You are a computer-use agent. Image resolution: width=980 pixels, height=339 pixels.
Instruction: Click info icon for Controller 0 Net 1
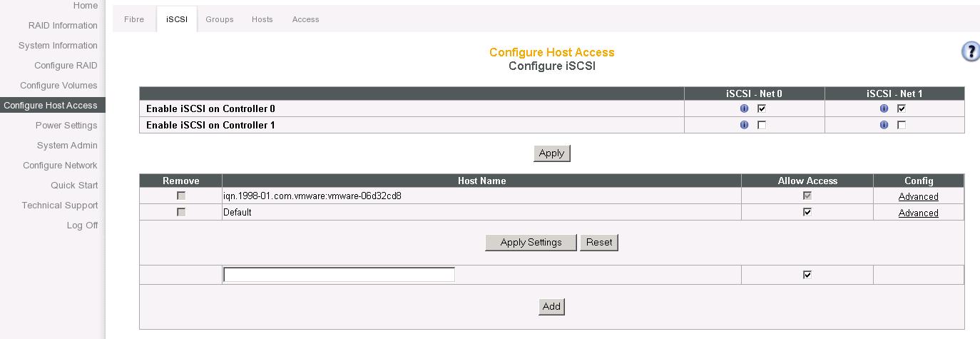coord(884,108)
